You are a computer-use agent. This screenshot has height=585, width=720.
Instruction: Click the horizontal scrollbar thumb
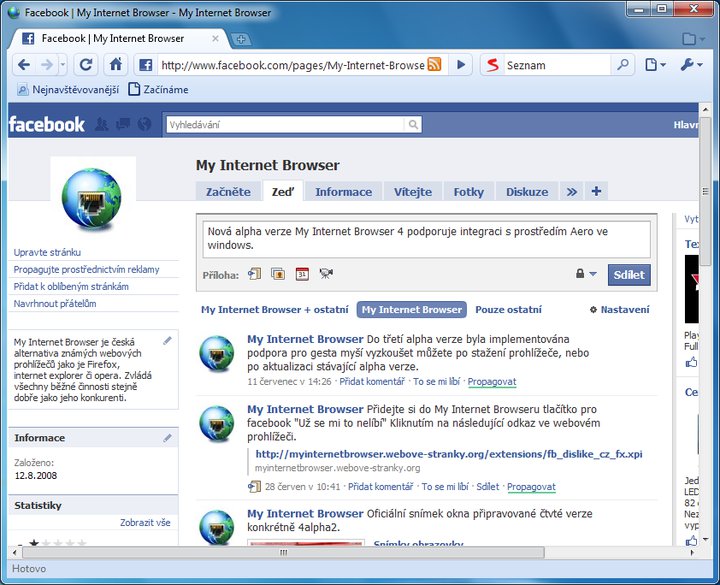(283, 552)
